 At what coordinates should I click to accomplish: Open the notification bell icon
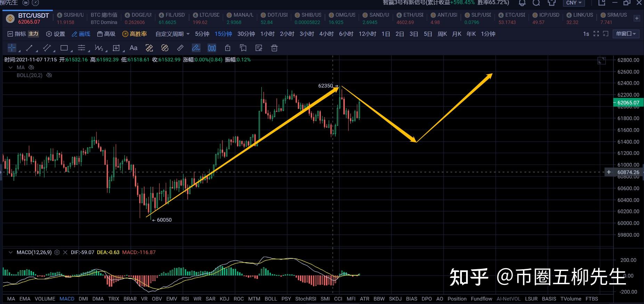click(x=522, y=3)
